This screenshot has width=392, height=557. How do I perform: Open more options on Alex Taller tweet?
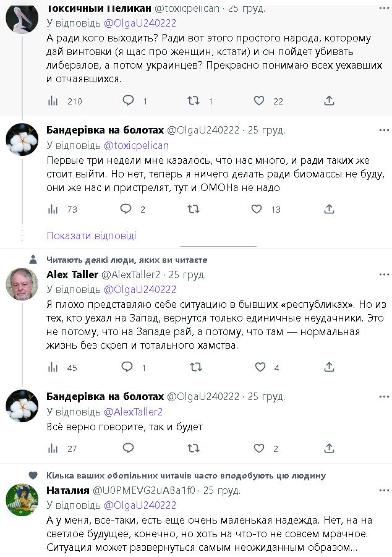[384, 274]
